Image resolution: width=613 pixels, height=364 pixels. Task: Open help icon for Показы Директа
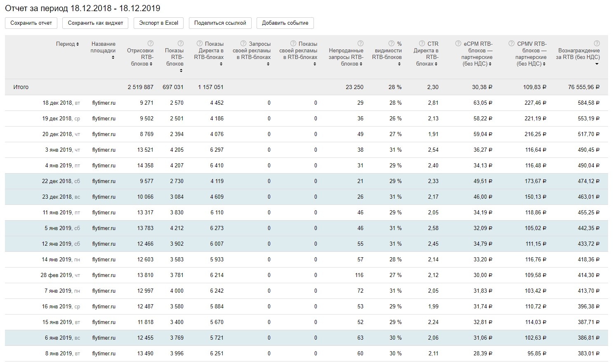point(200,43)
